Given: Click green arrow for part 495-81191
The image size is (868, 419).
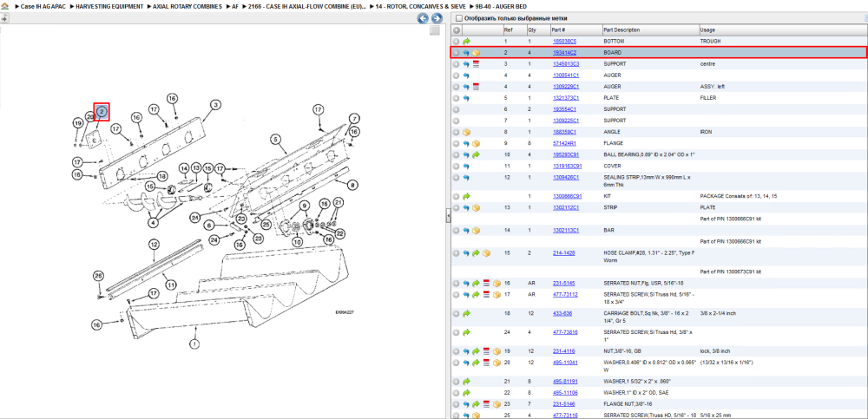Looking at the screenshot, I should click(x=466, y=382).
